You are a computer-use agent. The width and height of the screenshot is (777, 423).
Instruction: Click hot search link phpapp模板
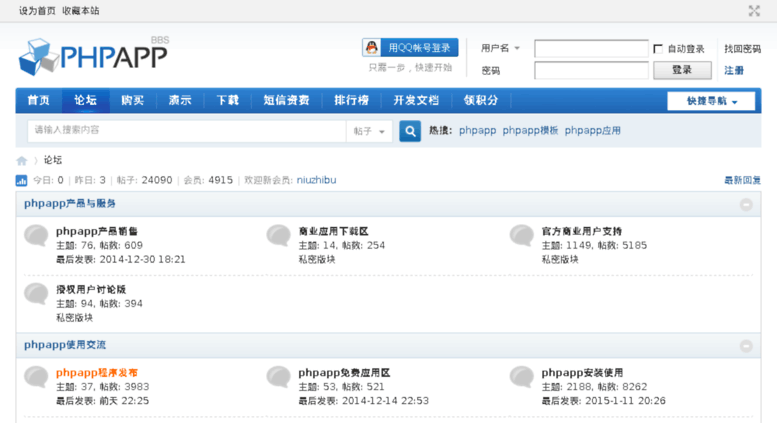click(x=530, y=131)
